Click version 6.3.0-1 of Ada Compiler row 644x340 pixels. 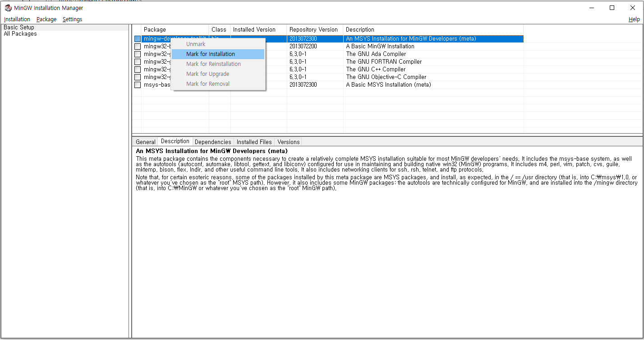pyautogui.click(x=298, y=54)
